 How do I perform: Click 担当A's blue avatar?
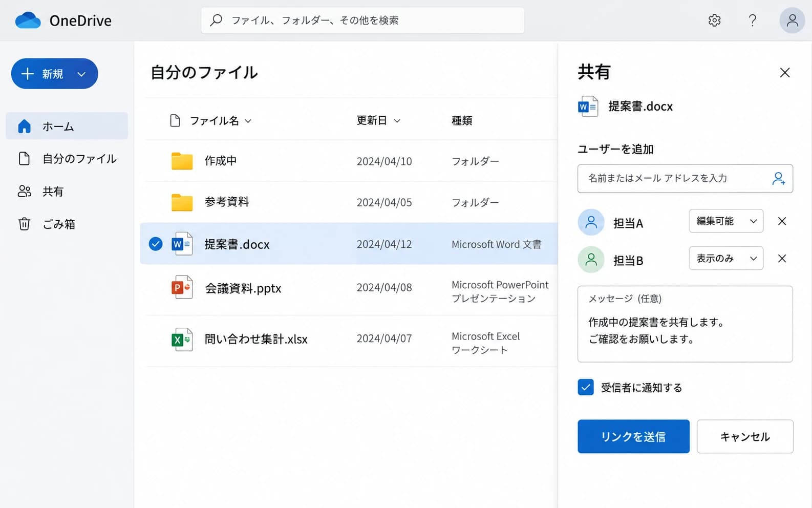(x=591, y=222)
